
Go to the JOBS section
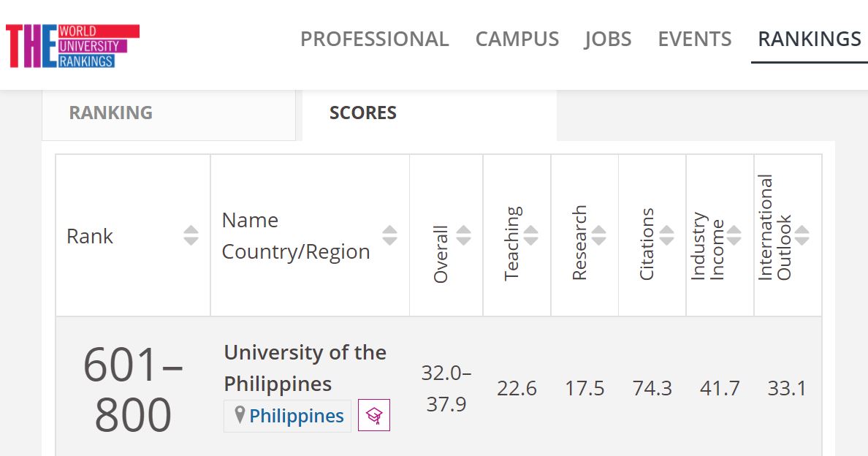tap(608, 39)
